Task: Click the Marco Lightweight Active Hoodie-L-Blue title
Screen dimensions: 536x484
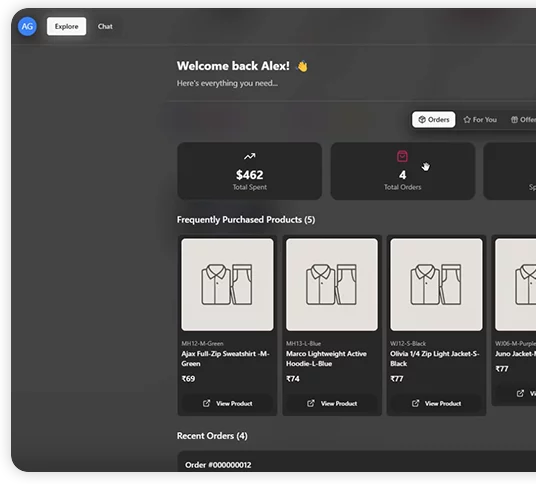Action: 326,359
